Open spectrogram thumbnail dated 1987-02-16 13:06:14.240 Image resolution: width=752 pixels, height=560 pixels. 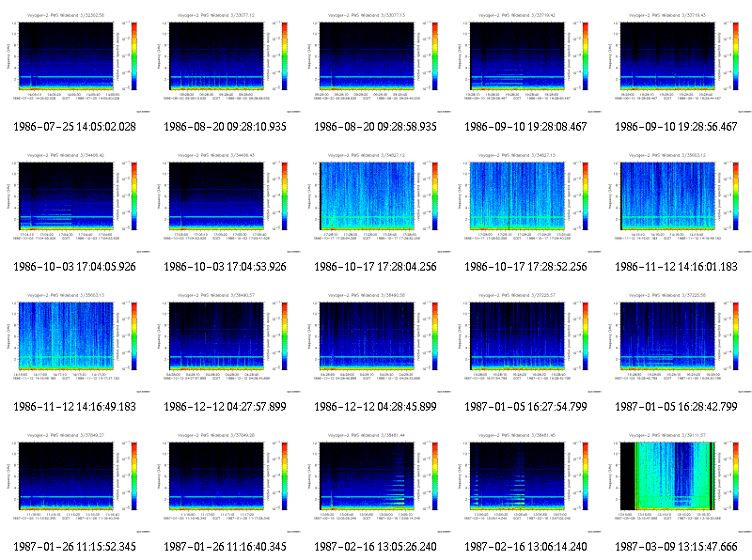click(526, 482)
